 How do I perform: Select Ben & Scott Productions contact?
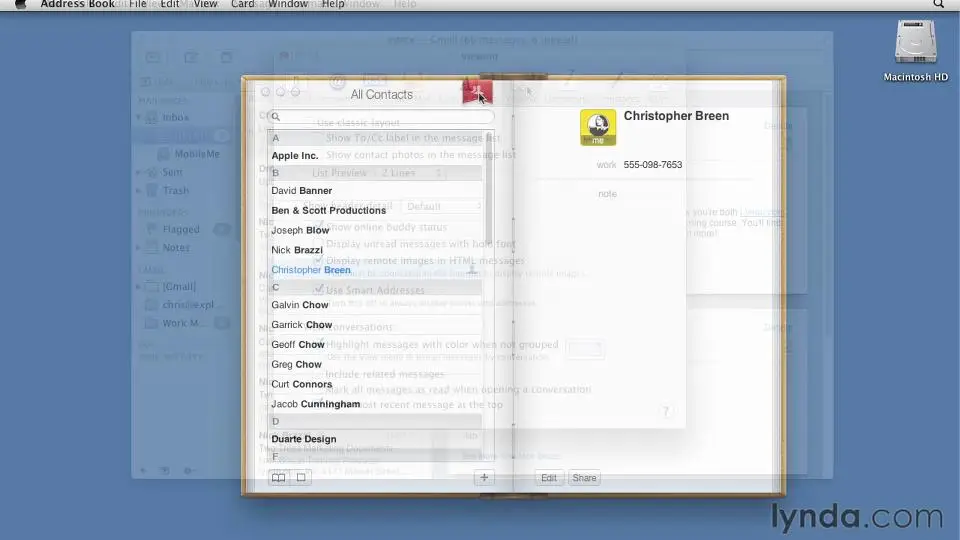pos(329,210)
